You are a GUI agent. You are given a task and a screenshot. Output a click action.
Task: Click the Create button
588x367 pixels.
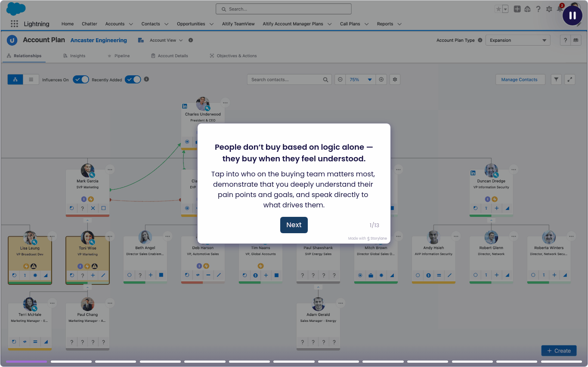(559, 351)
